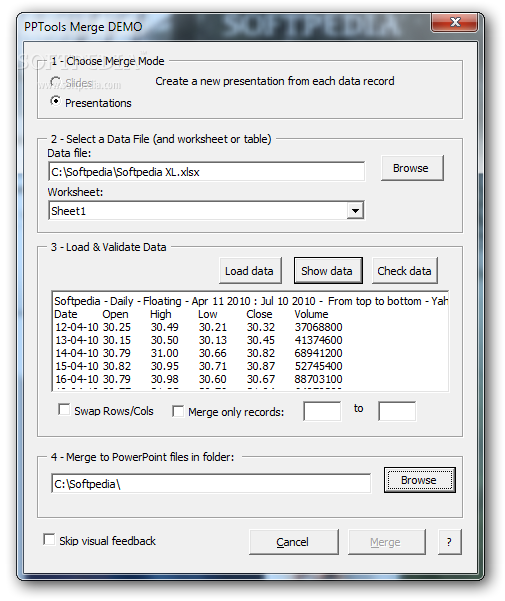Screen dimensions: 505x601
Task: Click the Close column header text
Action: tap(259, 314)
